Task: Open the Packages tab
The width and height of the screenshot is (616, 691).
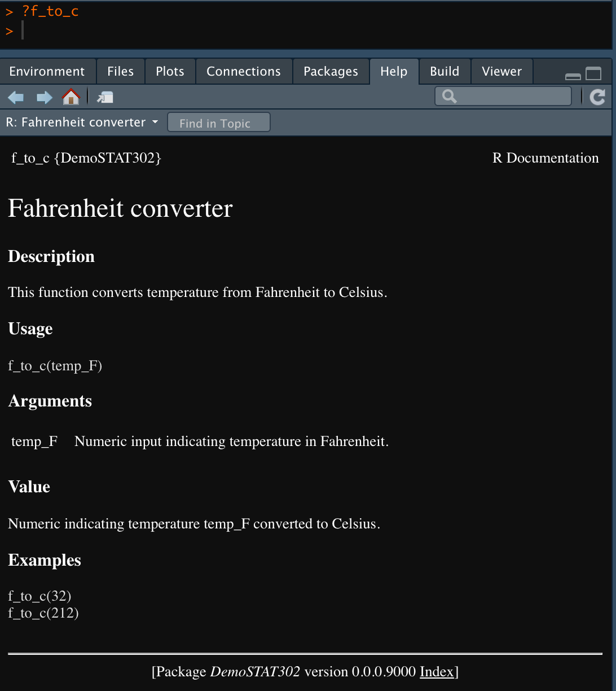Action: 331,72
